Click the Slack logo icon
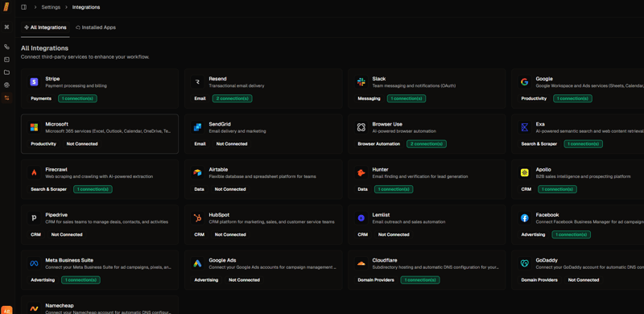This screenshot has height=314, width=644. point(361,82)
